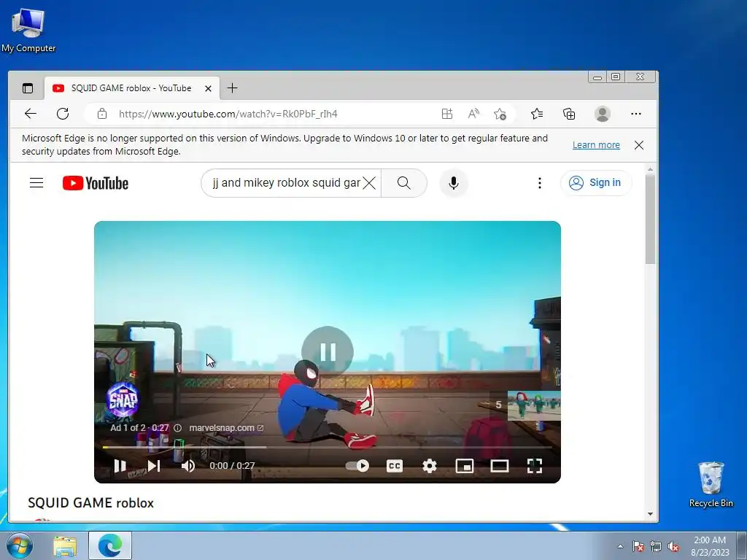This screenshot has width=747, height=560.
Task: Open Windows Explorer from taskbar
Action: point(65,546)
